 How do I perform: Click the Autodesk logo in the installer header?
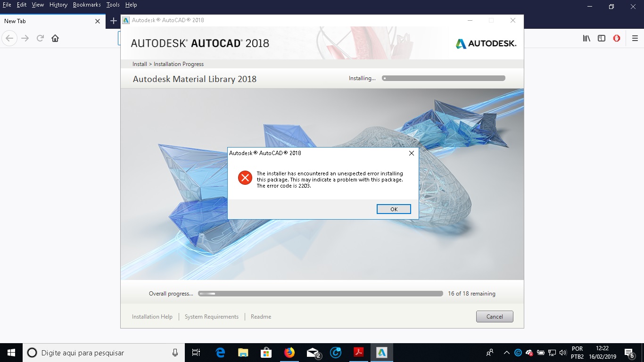tap(486, 43)
